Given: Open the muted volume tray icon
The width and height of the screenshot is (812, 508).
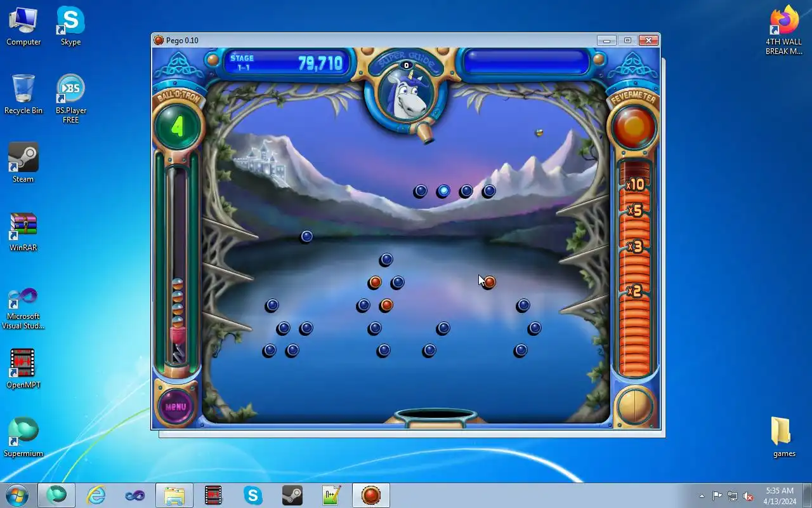Looking at the screenshot, I should pyautogui.click(x=749, y=496).
